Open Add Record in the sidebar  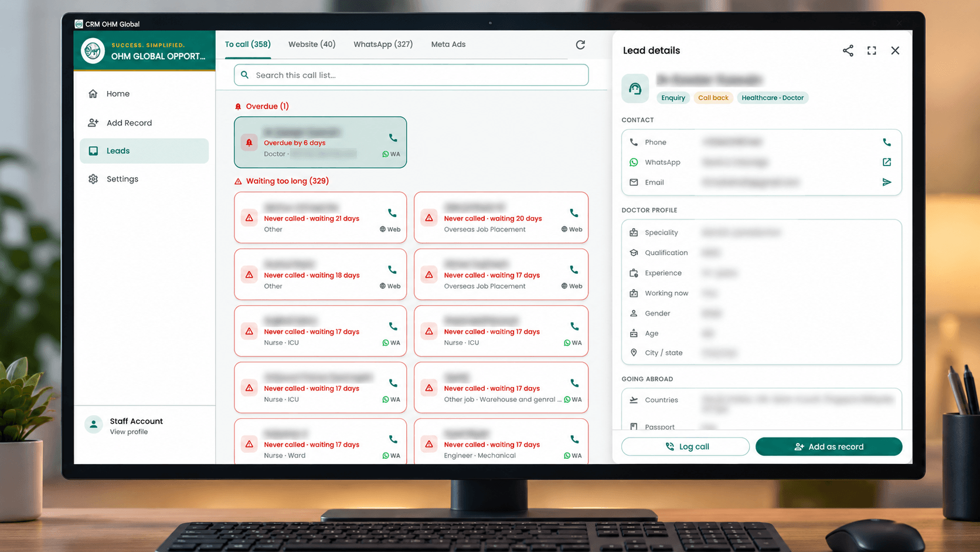pos(144,123)
